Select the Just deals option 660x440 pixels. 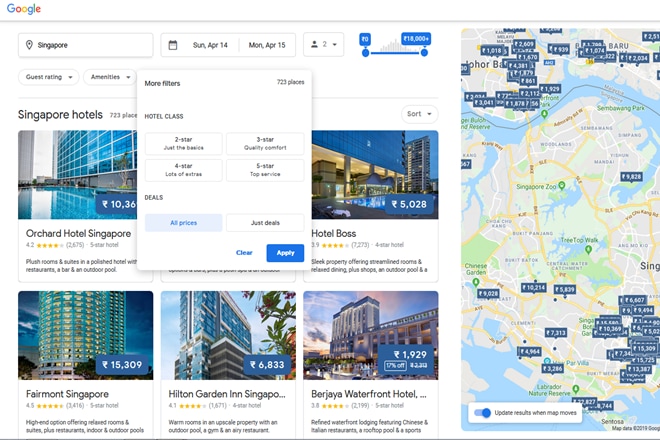265,223
